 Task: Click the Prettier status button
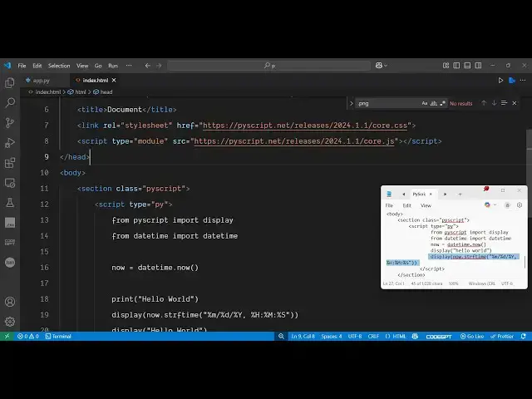pos(502,336)
